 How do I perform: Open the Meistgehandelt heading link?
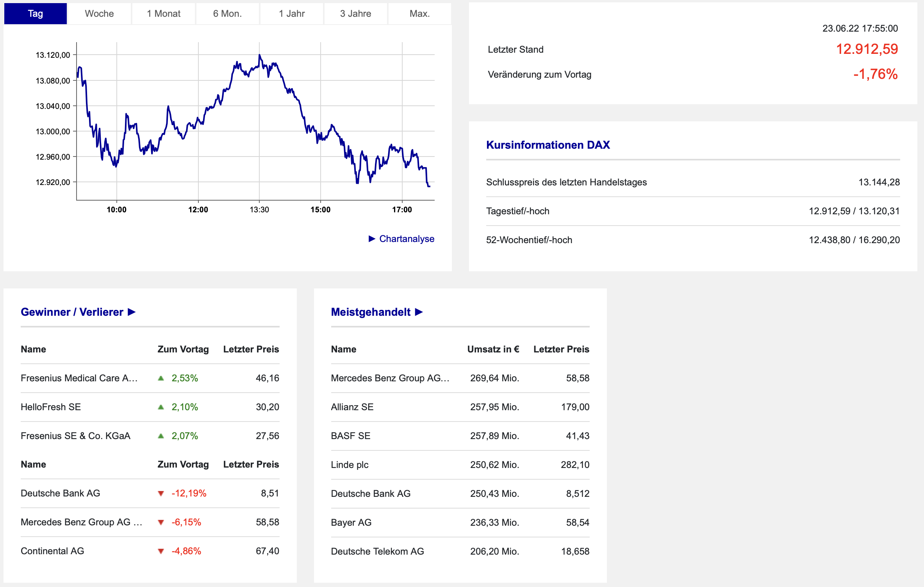point(371,312)
